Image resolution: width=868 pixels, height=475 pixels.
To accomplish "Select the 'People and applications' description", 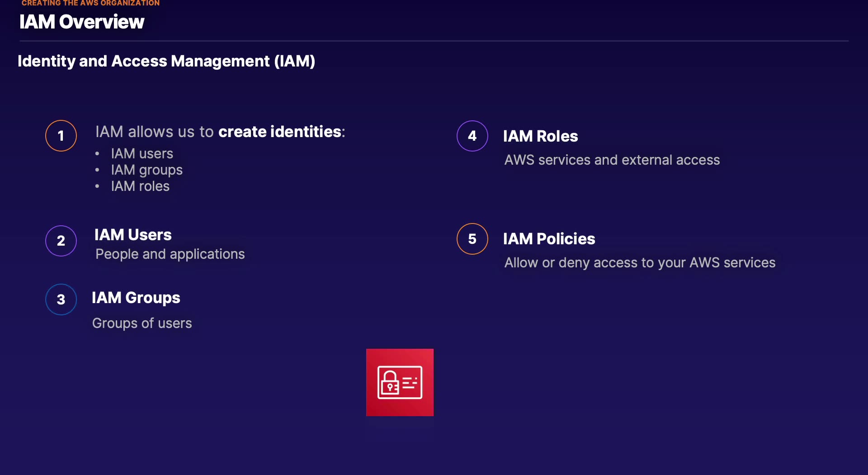I will pyautogui.click(x=170, y=254).
